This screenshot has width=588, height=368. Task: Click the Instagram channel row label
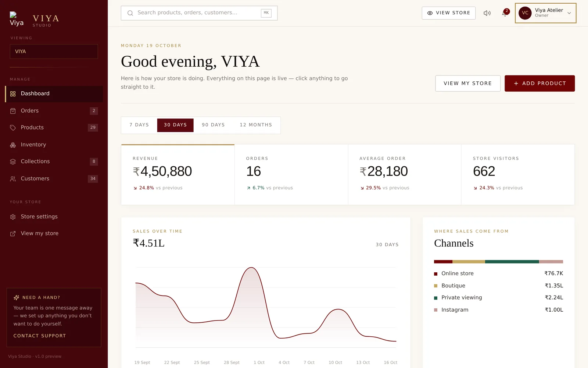[455, 310]
